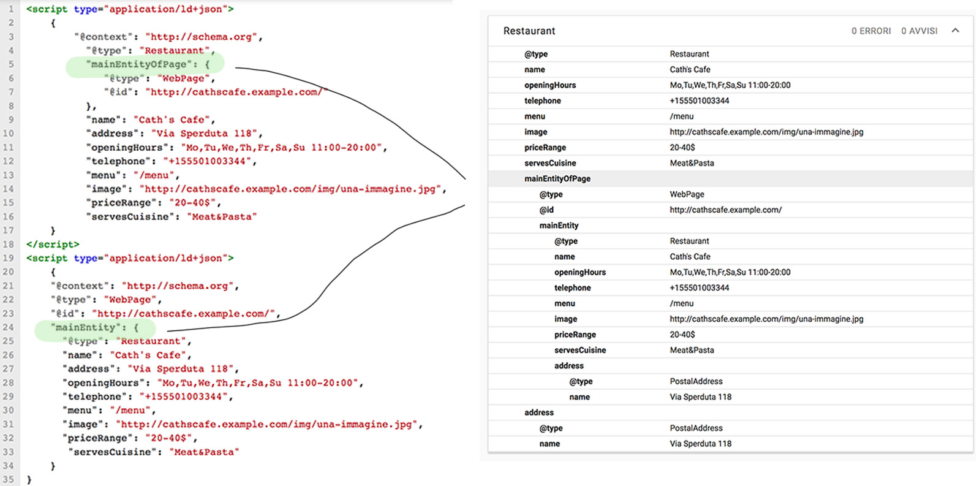Click the @id label in results panel

pos(546,210)
